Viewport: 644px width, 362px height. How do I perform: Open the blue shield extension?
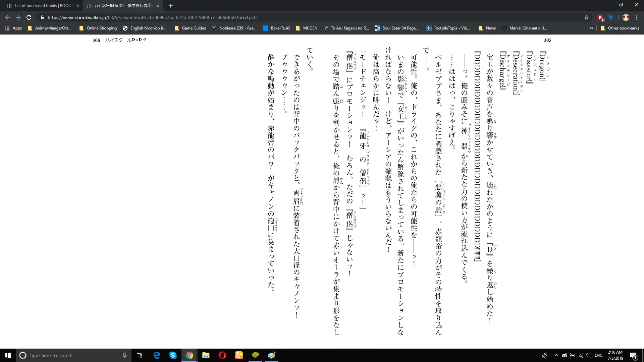[x=611, y=17]
